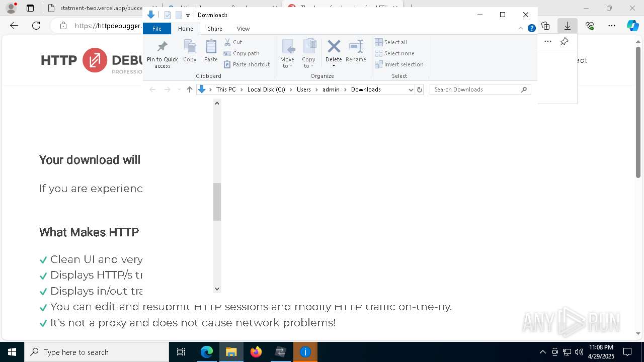Go up one folder level arrow
Image resolution: width=644 pixels, height=362 pixels.
[x=189, y=89]
